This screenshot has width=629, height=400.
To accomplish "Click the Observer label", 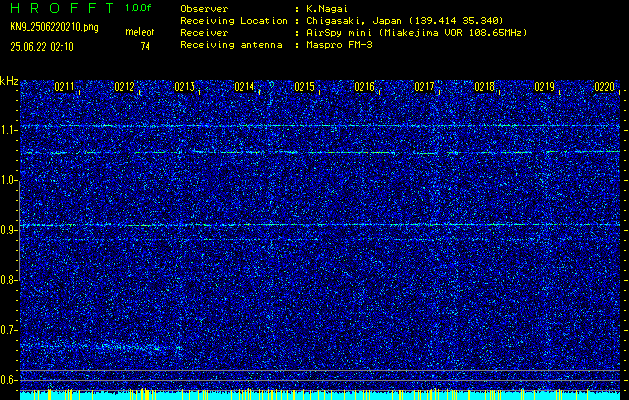I will (x=204, y=9).
